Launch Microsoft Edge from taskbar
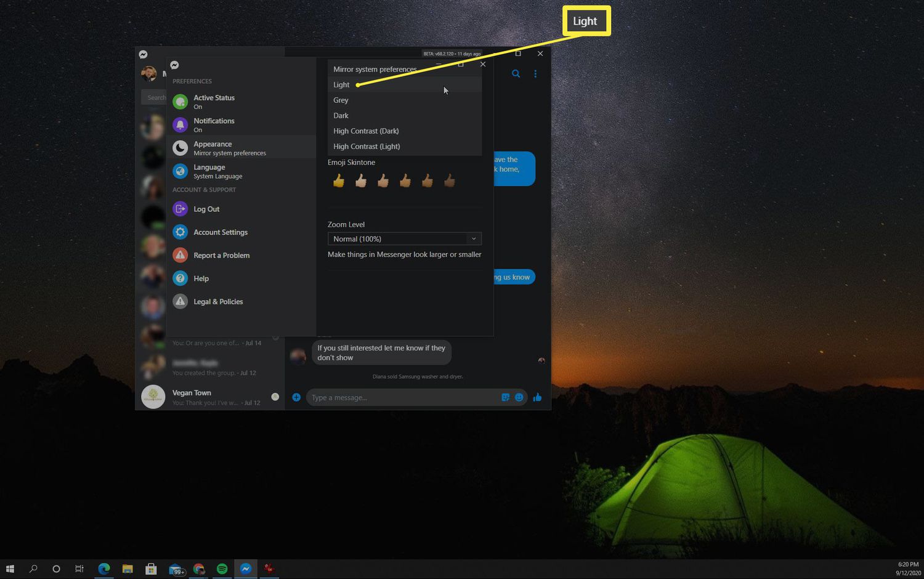The height and width of the screenshot is (579, 924). [103, 569]
